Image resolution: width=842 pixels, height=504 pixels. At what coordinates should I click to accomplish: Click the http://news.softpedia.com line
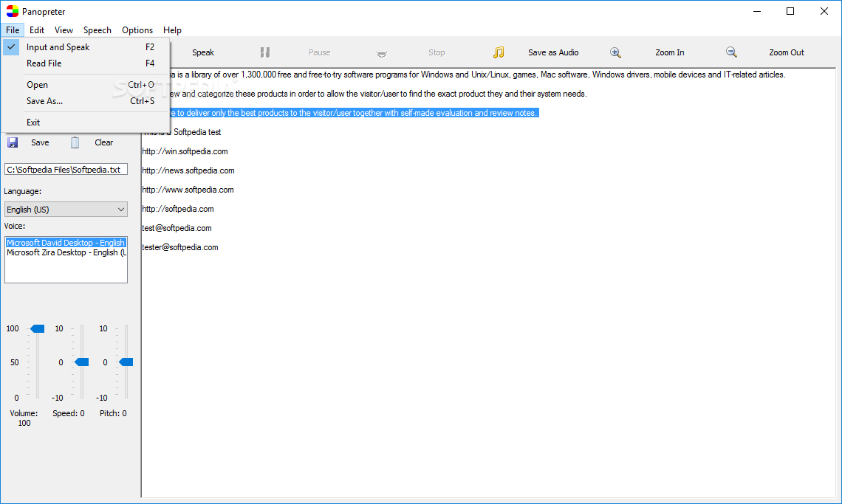[188, 170]
